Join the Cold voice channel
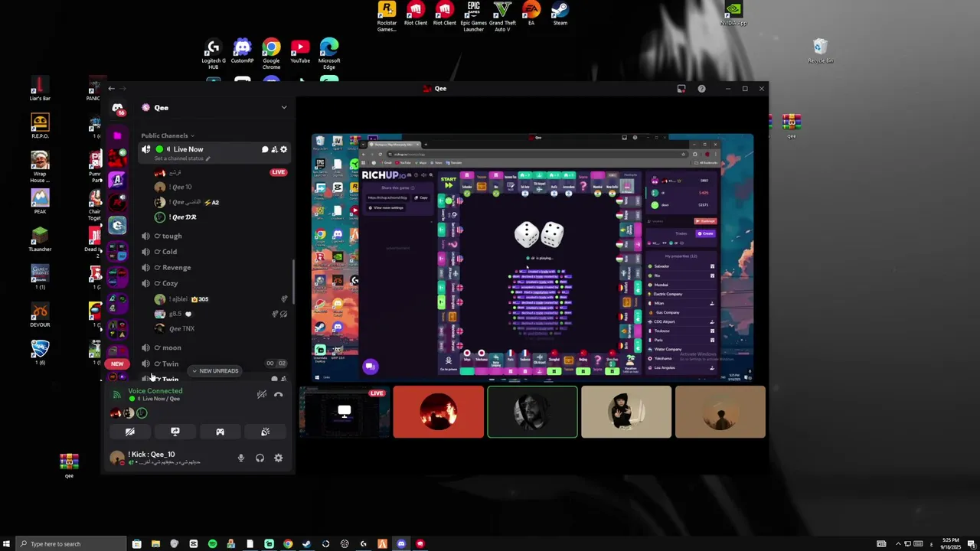Screen dimensions: 980x551 click(x=216, y=252)
